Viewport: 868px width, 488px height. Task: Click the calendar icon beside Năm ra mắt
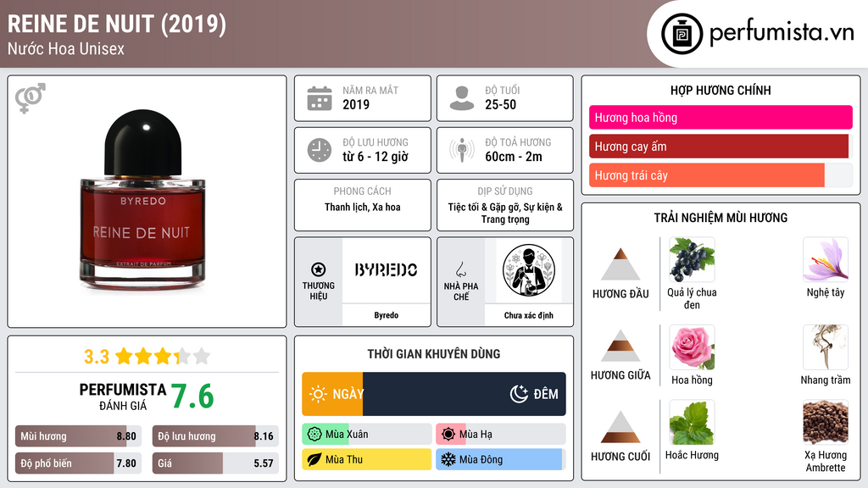click(x=320, y=98)
